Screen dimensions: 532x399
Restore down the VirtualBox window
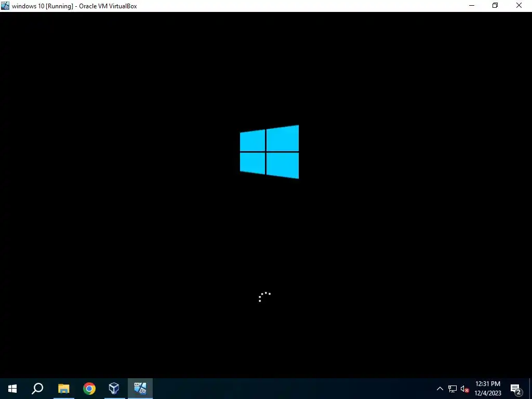(495, 6)
